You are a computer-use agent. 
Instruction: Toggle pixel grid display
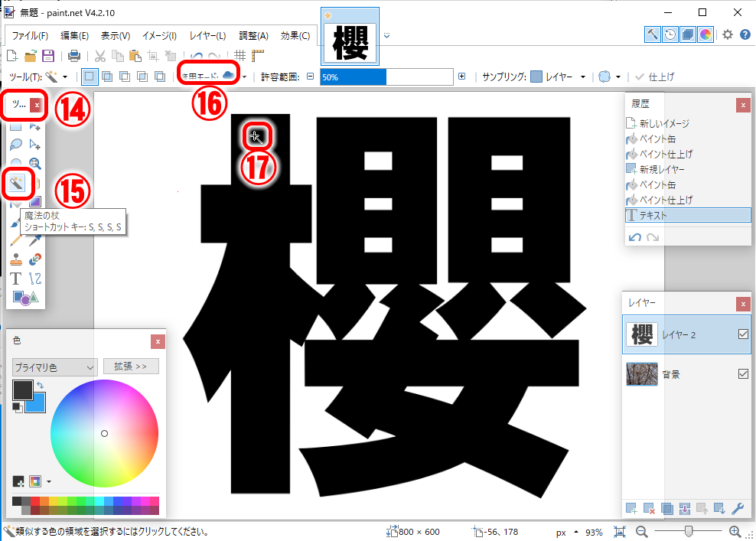click(240, 56)
